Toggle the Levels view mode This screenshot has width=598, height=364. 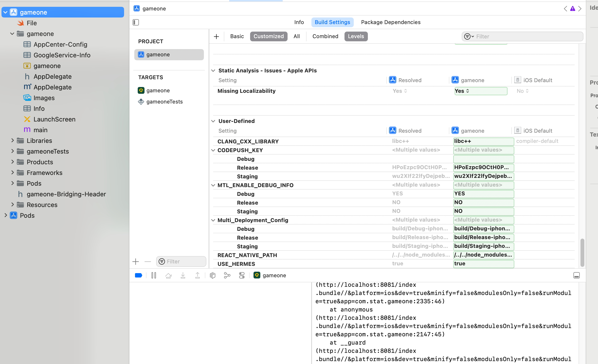[x=356, y=36]
